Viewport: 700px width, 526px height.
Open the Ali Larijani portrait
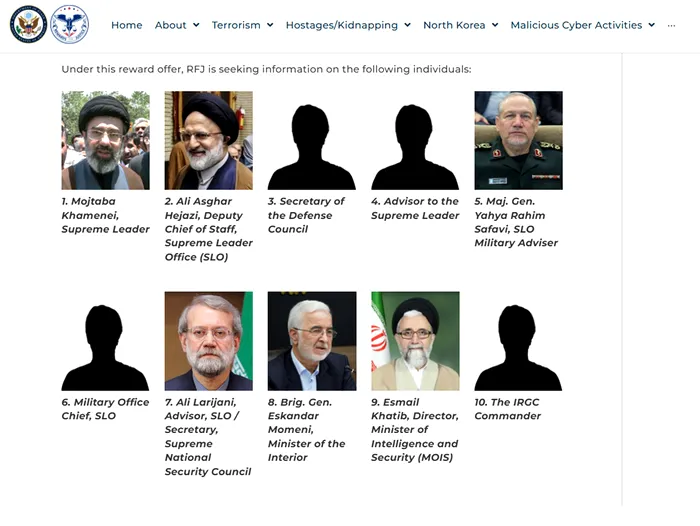[x=208, y=341]
